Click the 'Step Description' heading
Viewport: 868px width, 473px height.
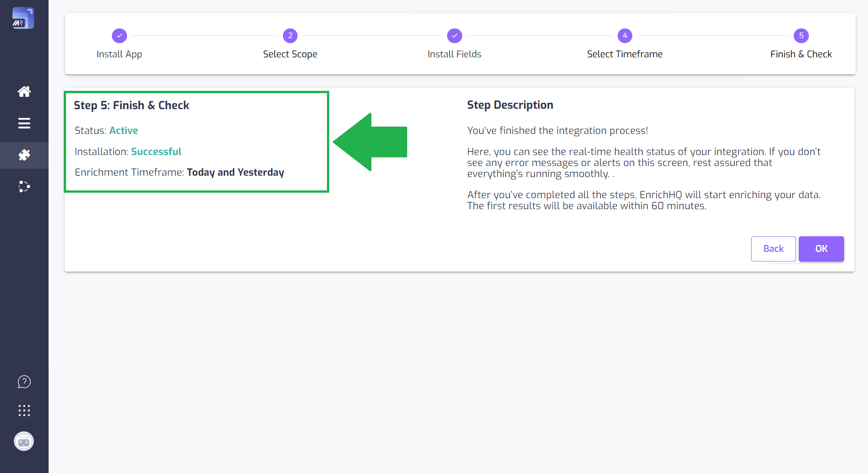click(x=510, y=105)
